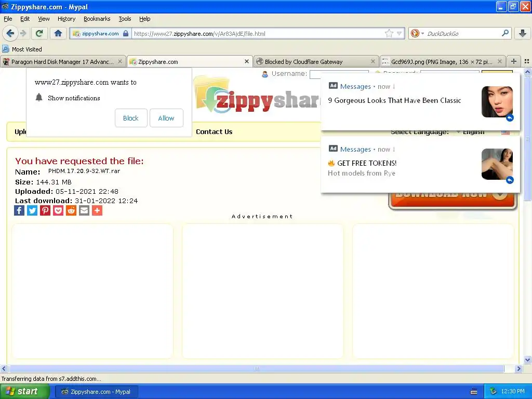Switch to Blocked by Cloudflare Gateway tab

coord(316,61)
